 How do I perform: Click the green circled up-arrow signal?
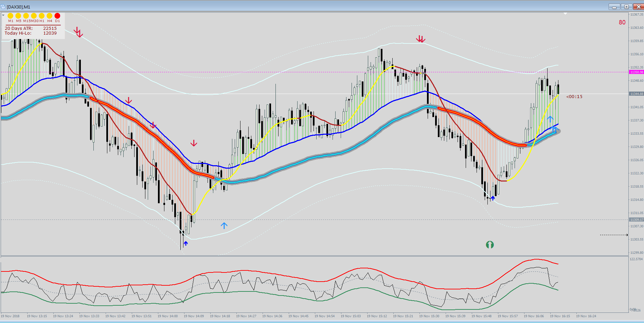pyautogui.click(x=490, y=245)
